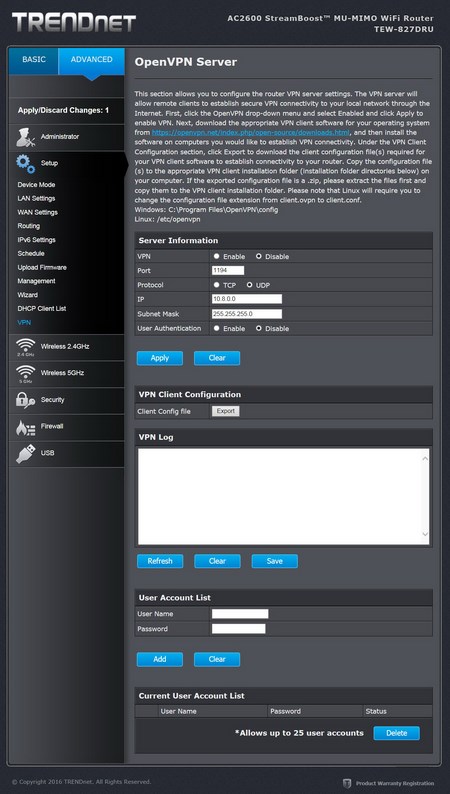Follow the openvpn.net downloads link
450x794 pixels.
(x=251, y=132)
